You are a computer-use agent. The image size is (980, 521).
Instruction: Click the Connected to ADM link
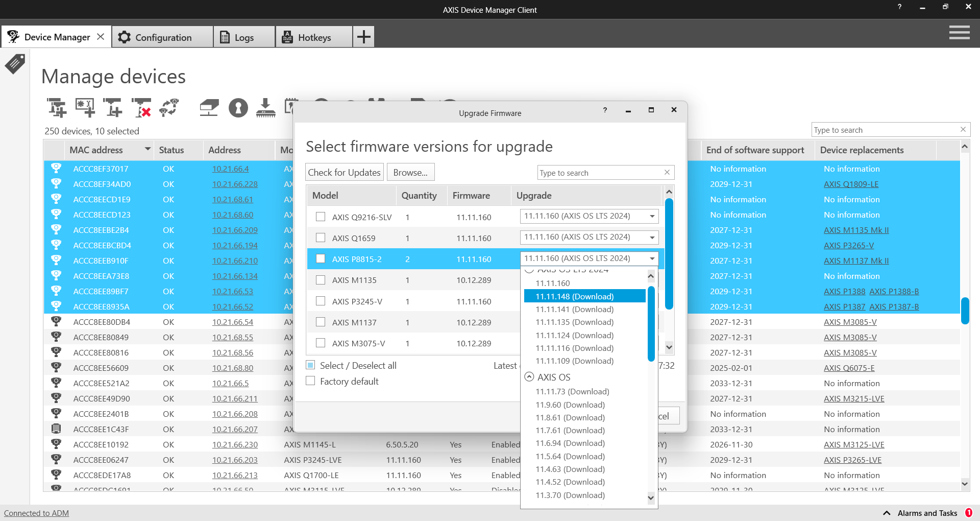click(36, 513)
